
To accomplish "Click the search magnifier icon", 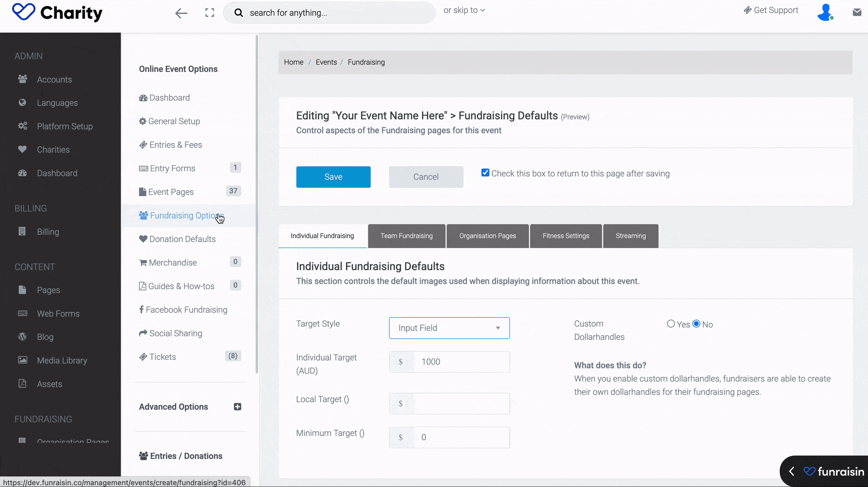I will (x=239, y=13).
